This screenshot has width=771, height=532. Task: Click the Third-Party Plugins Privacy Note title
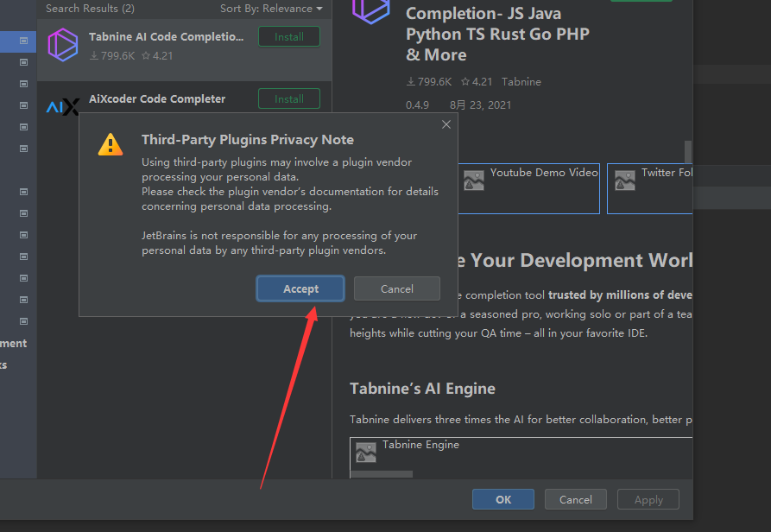point(247,140)
